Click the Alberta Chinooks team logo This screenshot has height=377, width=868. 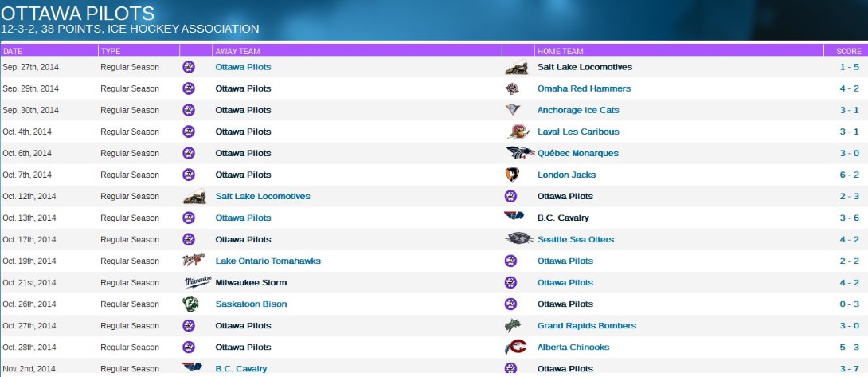coord(515,347)
